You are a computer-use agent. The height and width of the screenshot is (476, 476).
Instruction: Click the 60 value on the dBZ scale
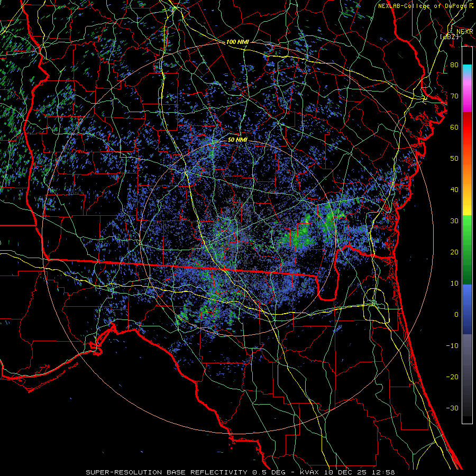point(454,127)
